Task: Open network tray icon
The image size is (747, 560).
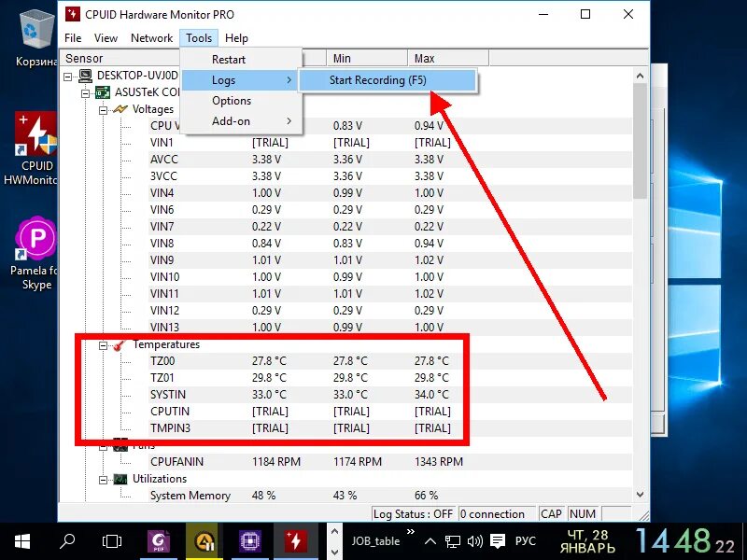Action: pyautogui.click(x=453, y=541)
